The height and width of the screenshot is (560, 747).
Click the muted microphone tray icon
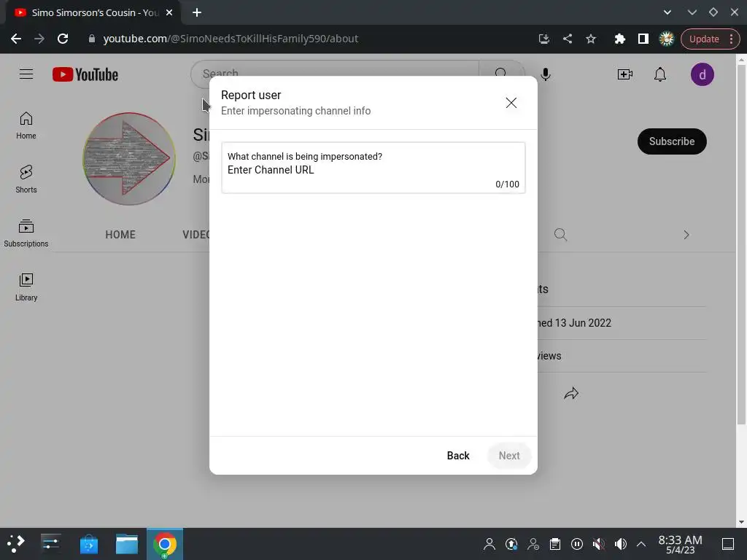click(598, 544)
